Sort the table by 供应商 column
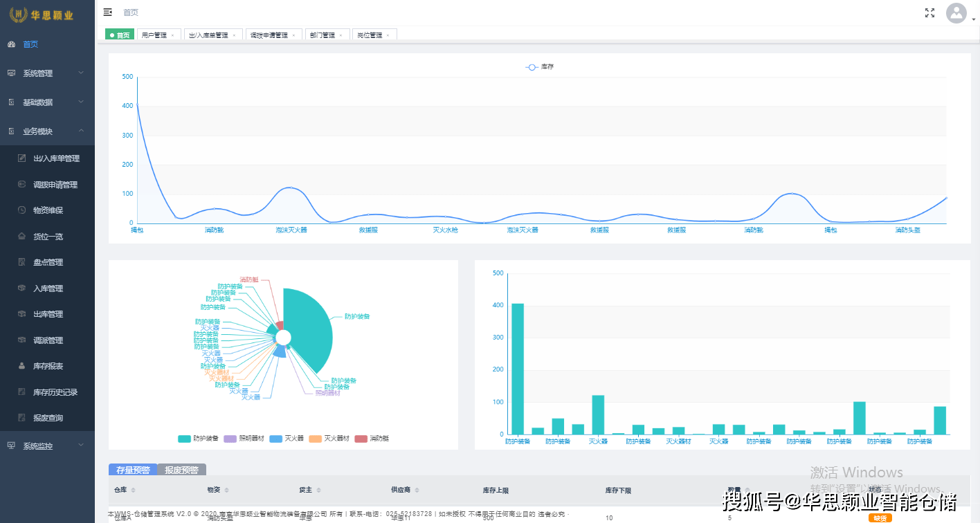The image size is (980, 523). click(417, 490)
